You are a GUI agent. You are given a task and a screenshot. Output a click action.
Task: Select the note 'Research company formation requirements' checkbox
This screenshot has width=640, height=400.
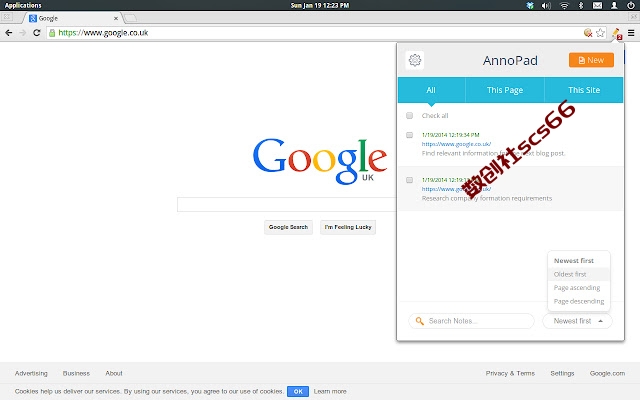click(409, 180)
